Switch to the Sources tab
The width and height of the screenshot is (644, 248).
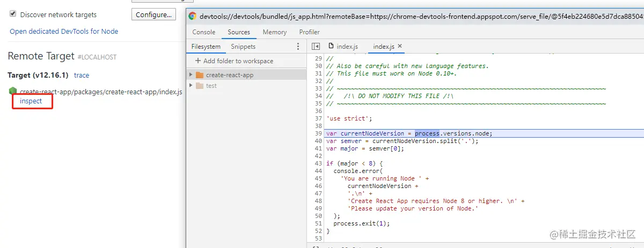(x=239, y=32)
